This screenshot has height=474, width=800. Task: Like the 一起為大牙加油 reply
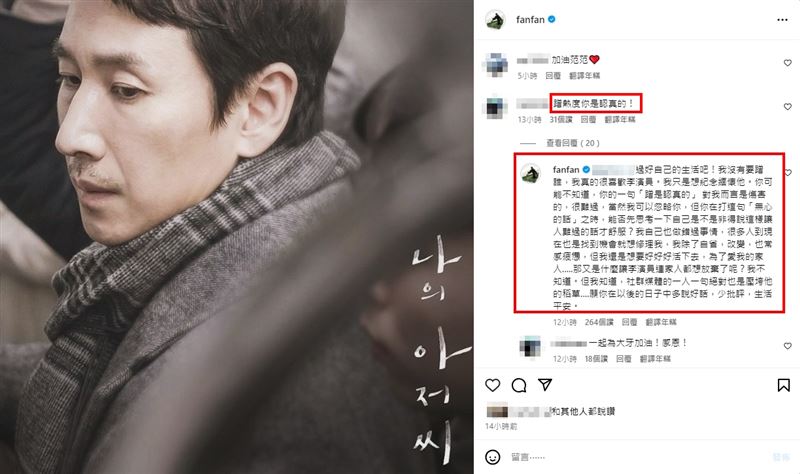coord(787,346)
